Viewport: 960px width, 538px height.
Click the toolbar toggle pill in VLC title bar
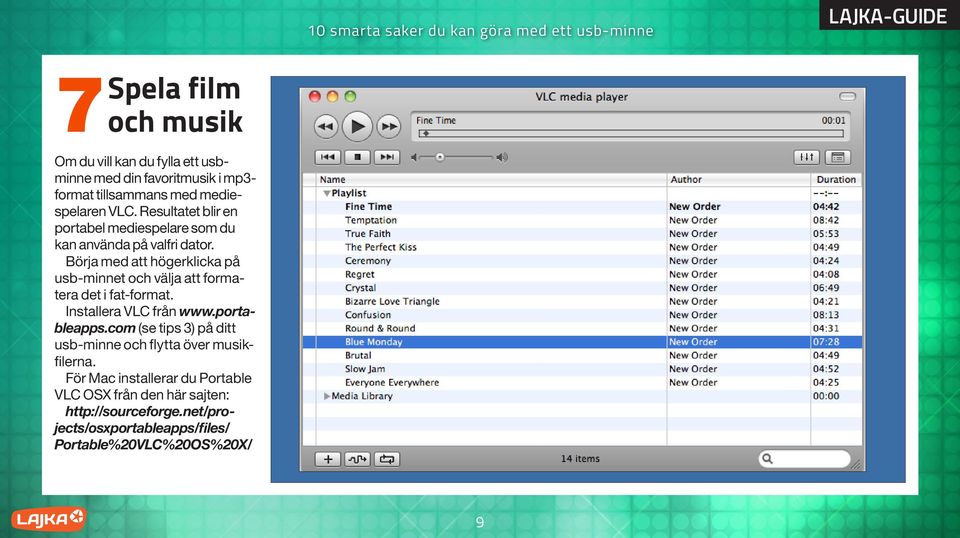click(x=847, y=96)
